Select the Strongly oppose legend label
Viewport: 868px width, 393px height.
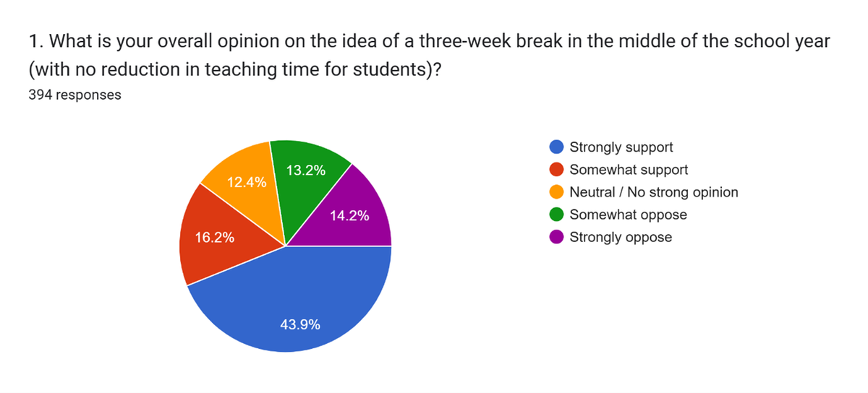(x=621, y=237)
